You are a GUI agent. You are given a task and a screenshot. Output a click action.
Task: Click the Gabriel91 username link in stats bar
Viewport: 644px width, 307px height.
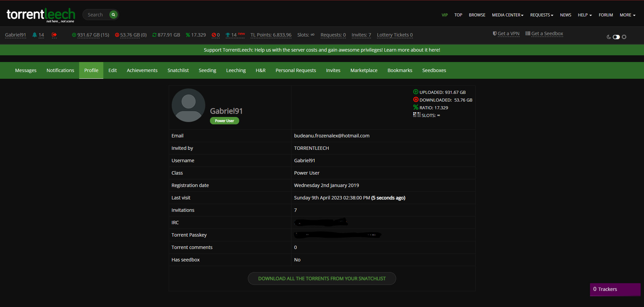click(x=15, y=35)
